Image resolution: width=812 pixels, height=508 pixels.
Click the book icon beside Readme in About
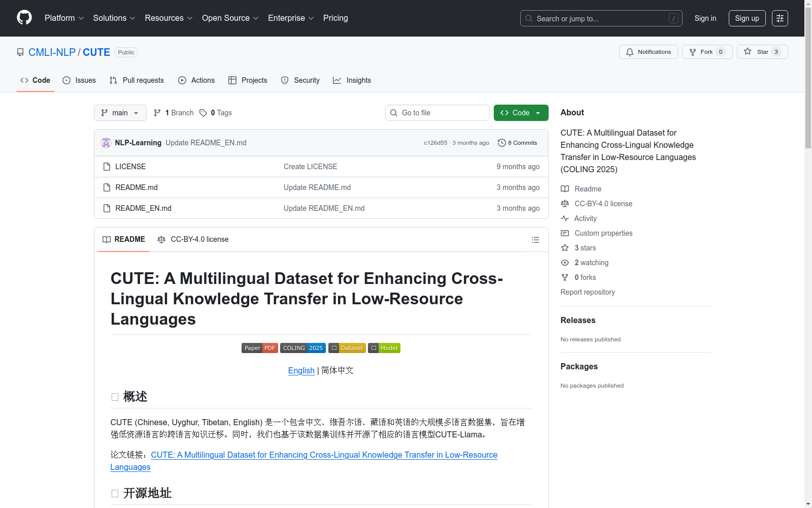tap(565, 189)
